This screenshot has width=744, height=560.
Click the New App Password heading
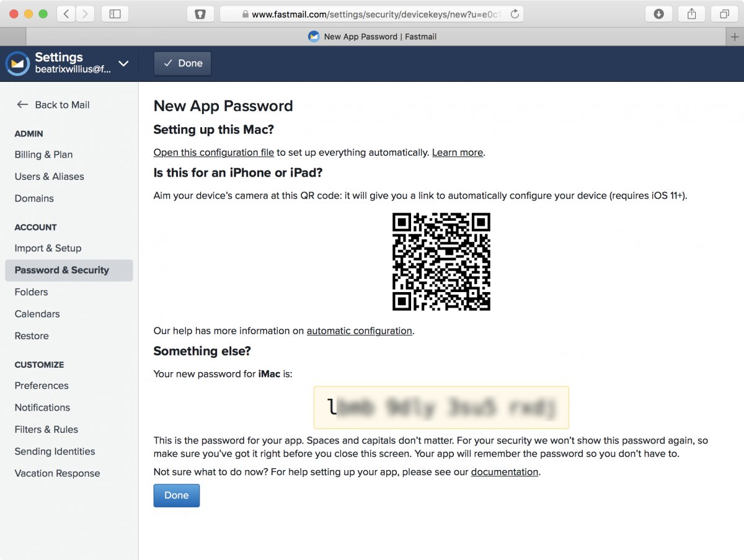tap(223, 106)
